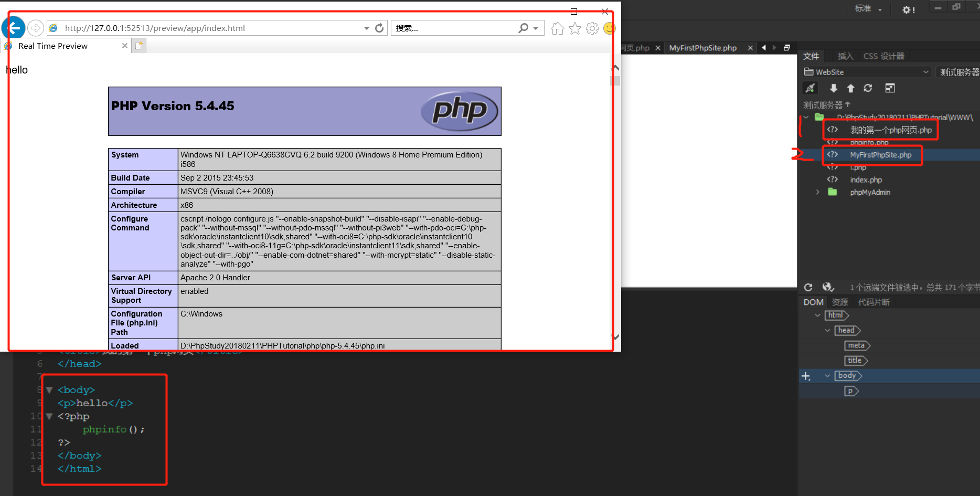Click the sync settings gear icon

[x=909, y=9]
